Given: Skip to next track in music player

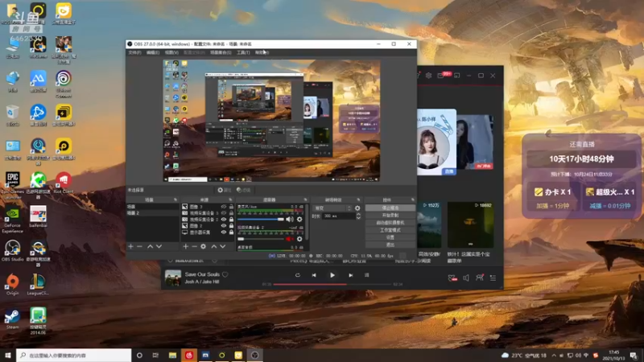Looking at the screenshot, I should tap(350, 275).
